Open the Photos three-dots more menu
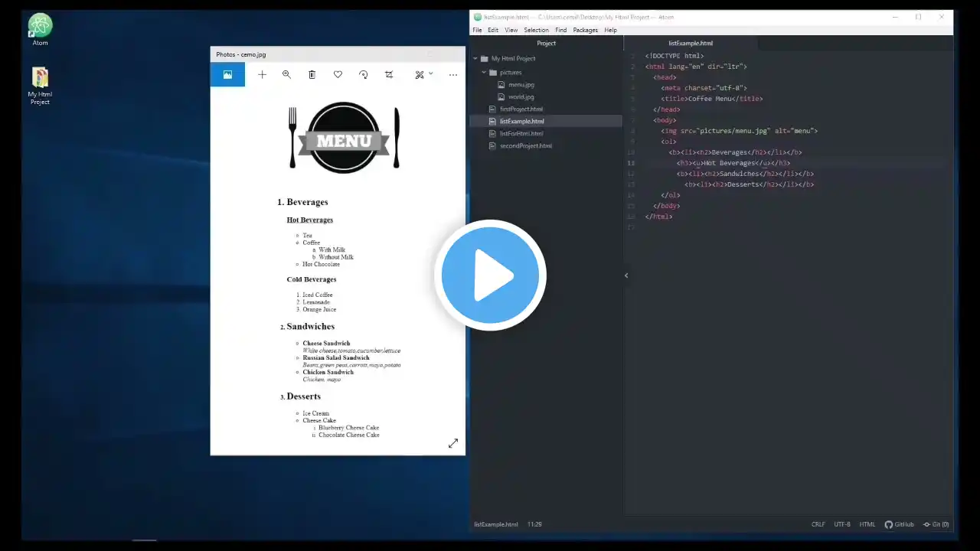The image size is (980, 551). [x=453, y=74]
